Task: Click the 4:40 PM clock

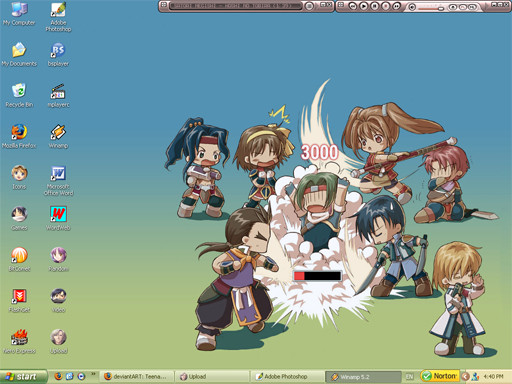Action: click(x=494, y=377)
